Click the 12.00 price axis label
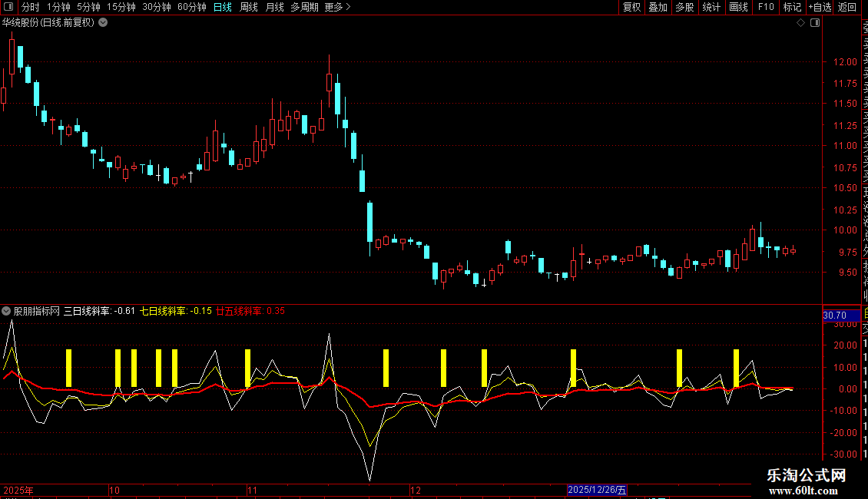Image resolution: width=868 pixels, height=499 pixels. [845, 62]
